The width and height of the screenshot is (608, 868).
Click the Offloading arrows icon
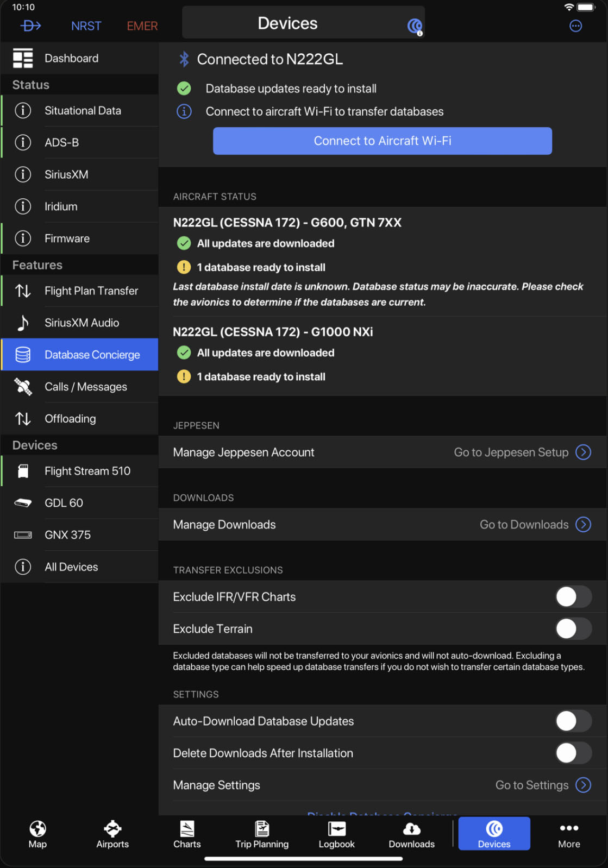23,419
